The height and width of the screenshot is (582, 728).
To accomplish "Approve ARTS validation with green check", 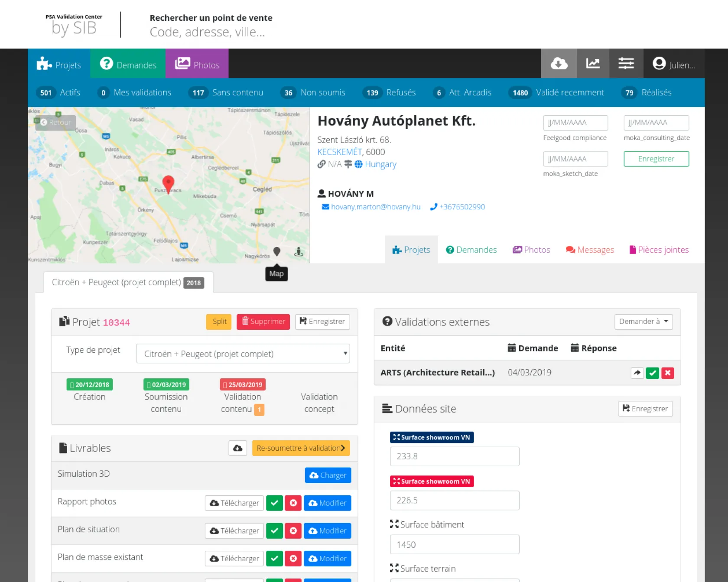I will coord(652,373).
